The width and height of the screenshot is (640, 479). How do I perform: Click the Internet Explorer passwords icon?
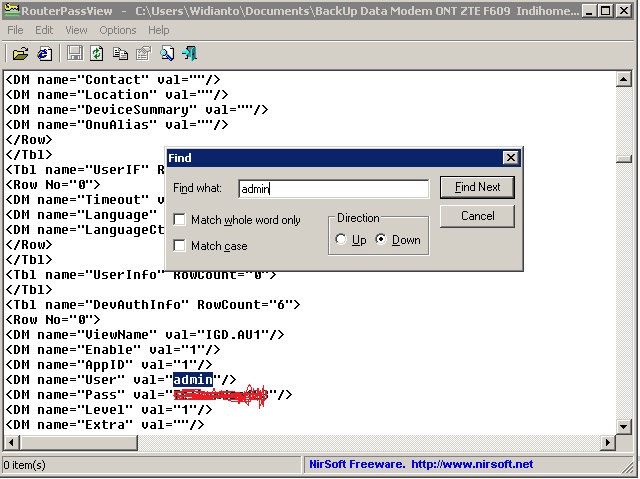[44, 53]
